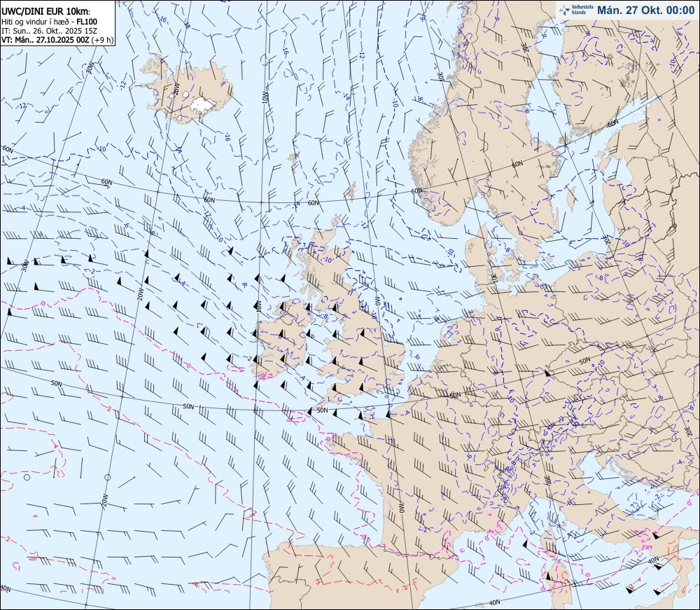Click the 'Mán. 27 Okt. 00:00' timestamp

click(x=645, y=11)
